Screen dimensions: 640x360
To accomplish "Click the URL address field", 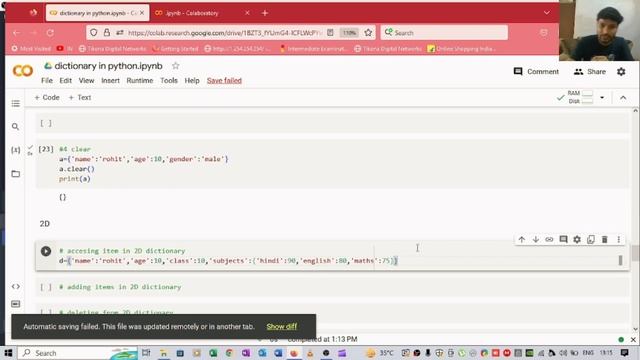I will tap(224, 33).
